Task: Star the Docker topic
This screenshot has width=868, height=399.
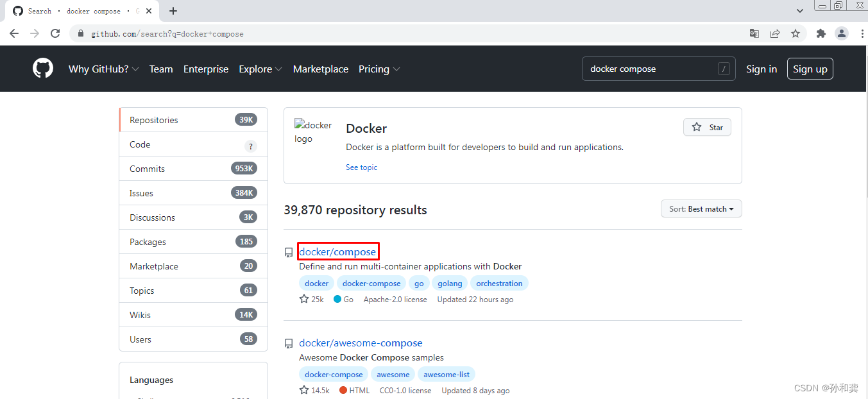Action: point(707,127)
